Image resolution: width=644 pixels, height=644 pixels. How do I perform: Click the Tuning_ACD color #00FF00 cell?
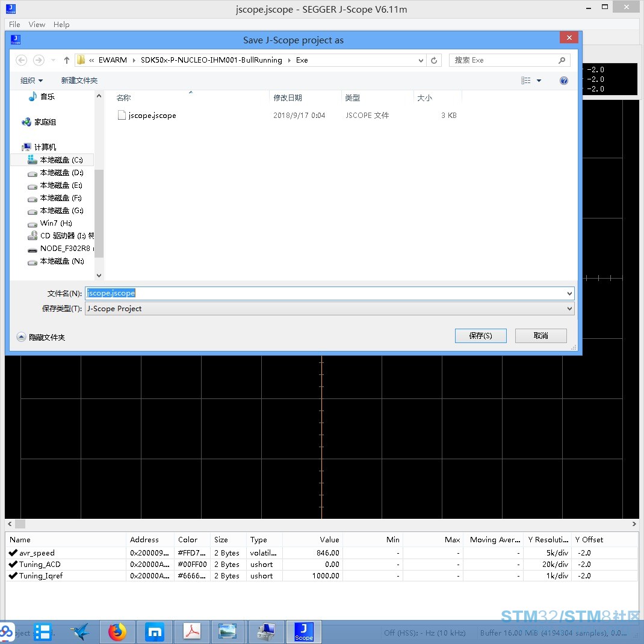192,565
